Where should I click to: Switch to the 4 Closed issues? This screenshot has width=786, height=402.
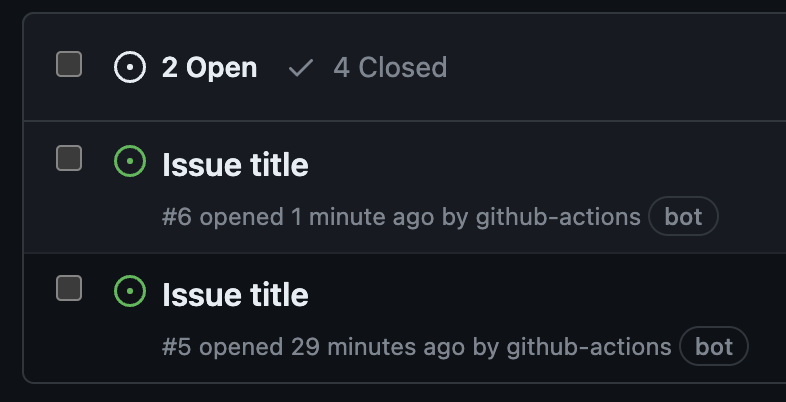[389, 68]
